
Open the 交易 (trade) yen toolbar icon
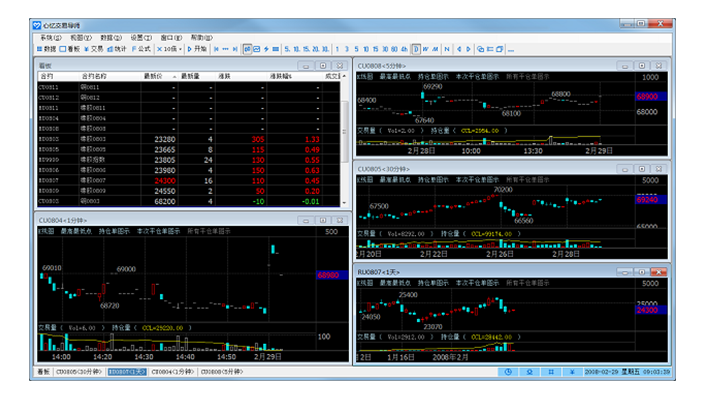(93, 49)
